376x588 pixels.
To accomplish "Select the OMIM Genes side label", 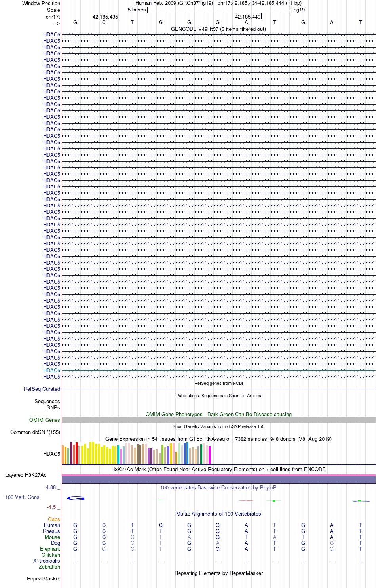I will tap(45, 420).
